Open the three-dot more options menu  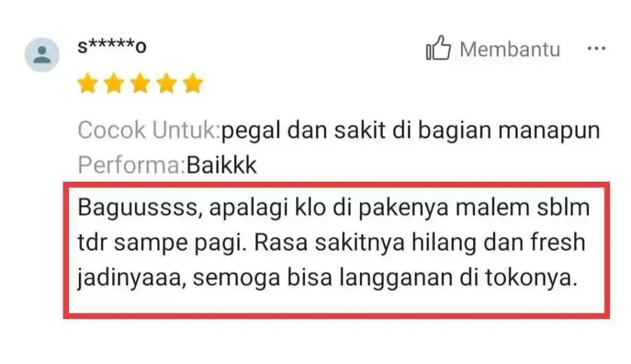coord(596,49)
